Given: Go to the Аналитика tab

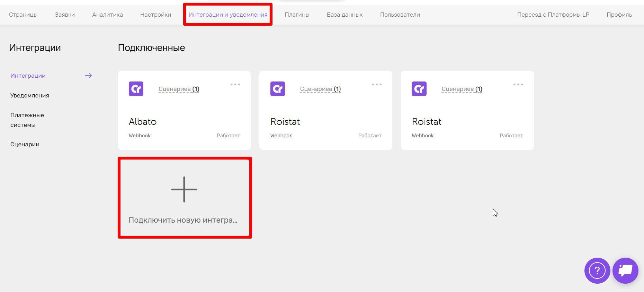Looking at the screenshot, I should point(107,15).
